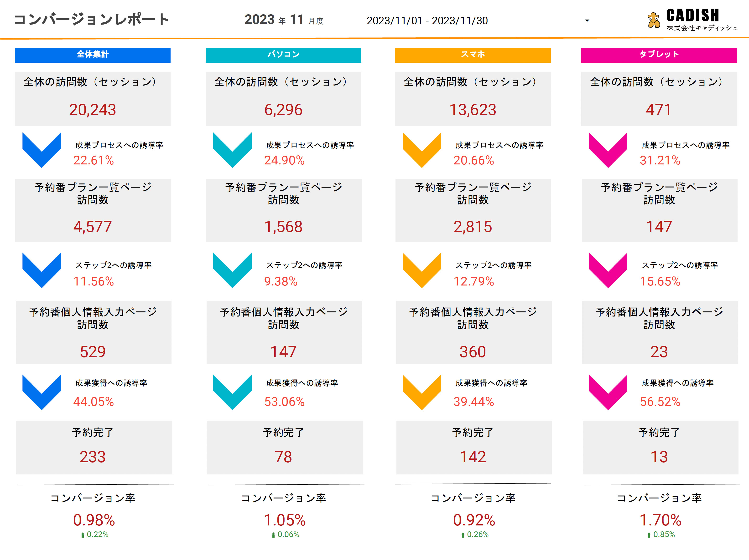The image size is (749, 560).
Task: Select the タブレット pink header tab
Action: tap(659, 55)
